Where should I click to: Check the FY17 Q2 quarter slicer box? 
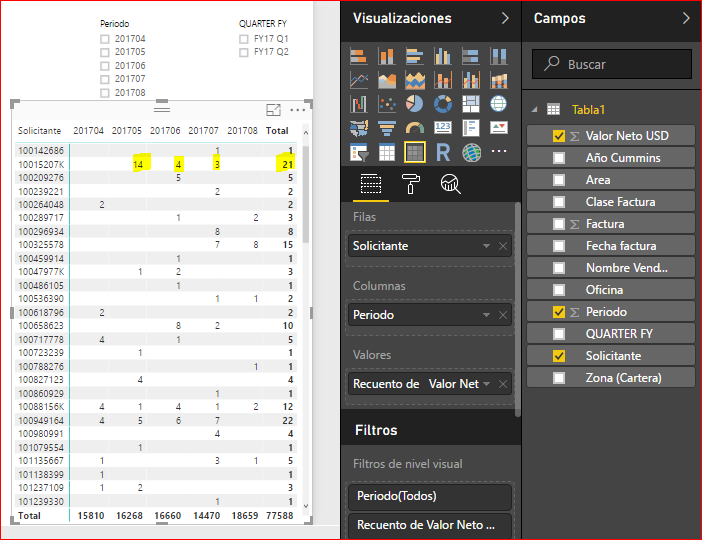click(244, 52)
